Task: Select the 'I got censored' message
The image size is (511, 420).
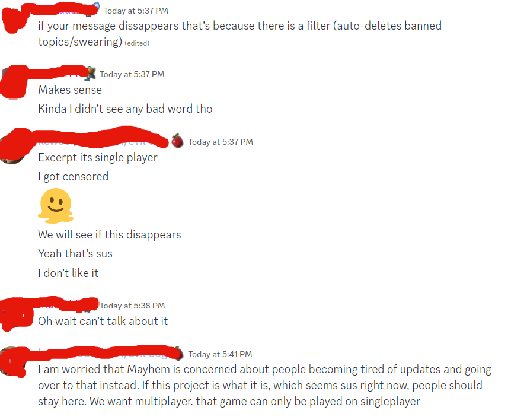Action: pos(74,176)
